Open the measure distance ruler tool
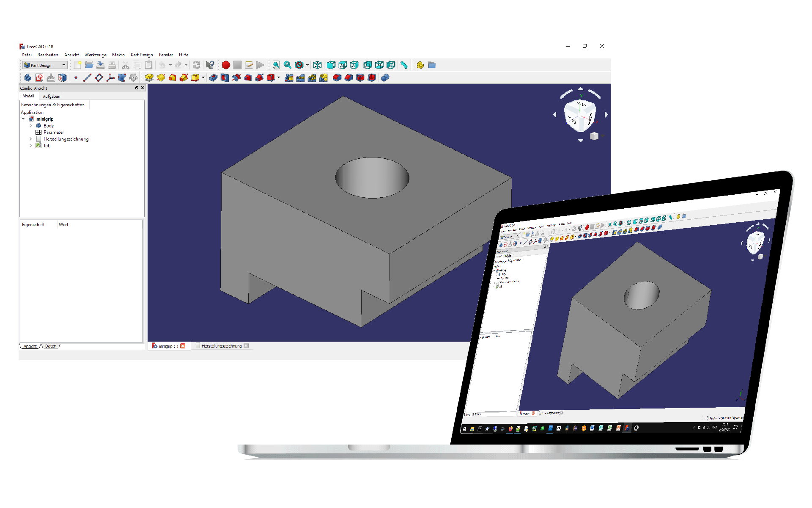The width and height of the screenshot is (812, 508). pyautogui.click(x=404, y=65)
